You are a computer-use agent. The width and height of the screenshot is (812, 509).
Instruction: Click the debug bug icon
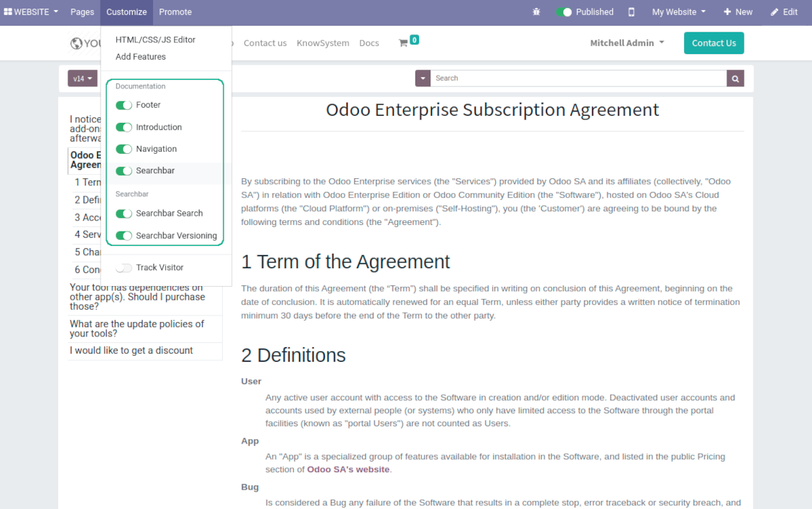[537, 12]
